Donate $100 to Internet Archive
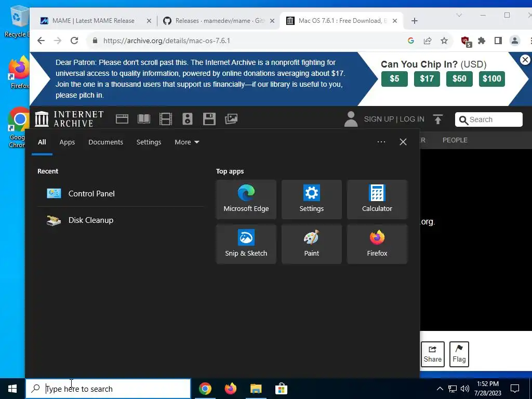This screenshot has width=532, height=399. [492, 79]
